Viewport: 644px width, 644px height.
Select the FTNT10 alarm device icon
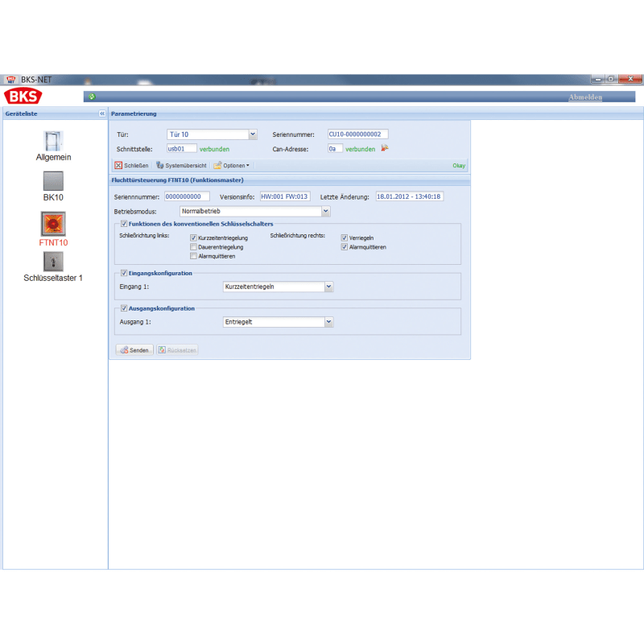coord(53,223)
